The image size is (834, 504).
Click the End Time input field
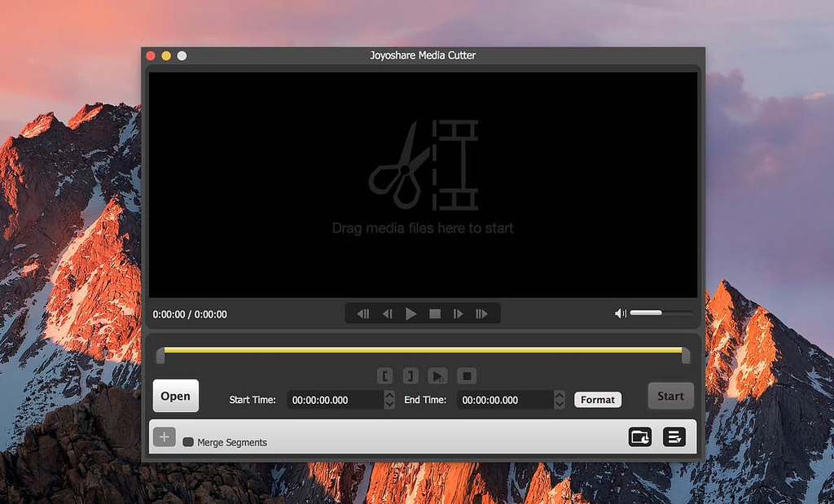point(505,400)
